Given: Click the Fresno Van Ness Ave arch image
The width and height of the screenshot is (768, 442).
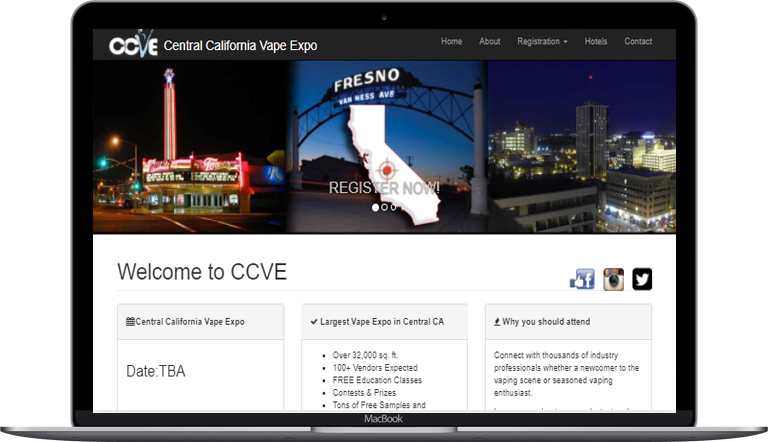Looking at the screenshot, I should click(387, 147).
